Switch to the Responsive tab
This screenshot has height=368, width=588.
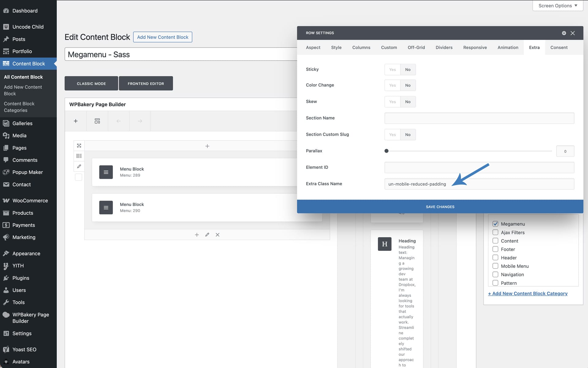(x=475, y=48)
